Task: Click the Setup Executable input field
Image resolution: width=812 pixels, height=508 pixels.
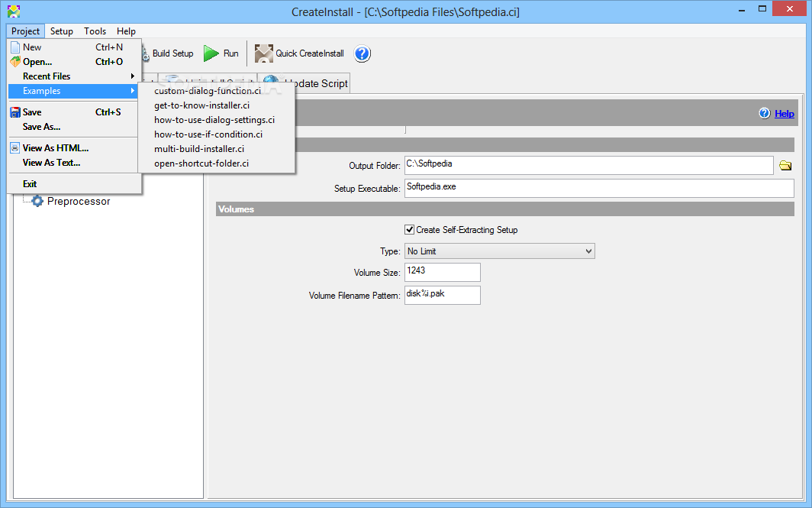Action: click(x=599, y=188)
